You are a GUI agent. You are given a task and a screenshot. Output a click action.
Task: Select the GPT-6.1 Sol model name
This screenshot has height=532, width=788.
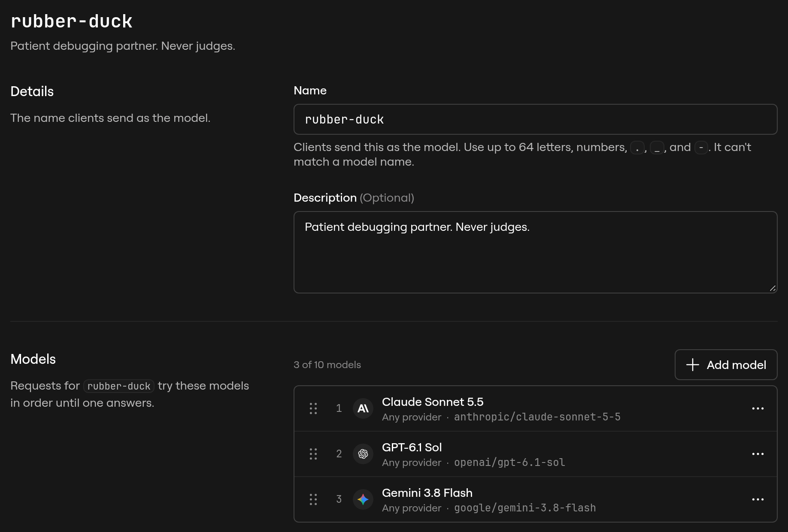tap(412, 447)
